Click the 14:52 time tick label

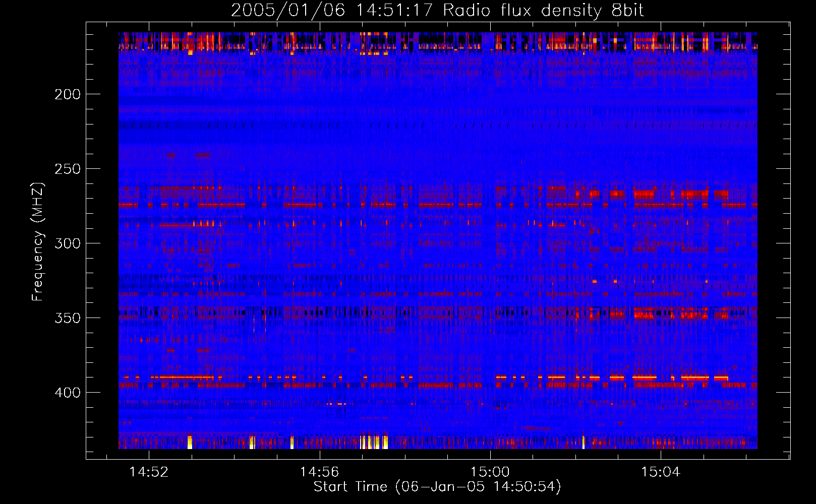click(x=149, y=472)
